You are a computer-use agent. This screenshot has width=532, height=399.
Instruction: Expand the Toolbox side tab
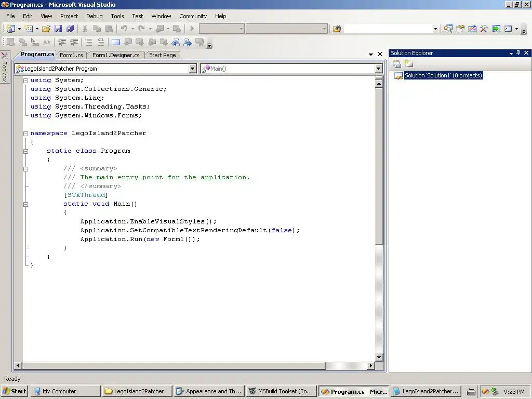(4, 66)
